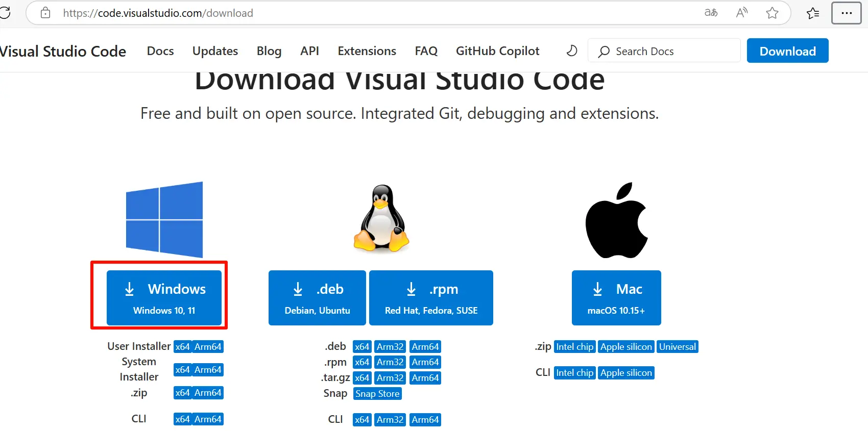This screenshot has height=431, width=868.
Task: Open the GitHub Copilot navigation item
Action: (497, 51)
